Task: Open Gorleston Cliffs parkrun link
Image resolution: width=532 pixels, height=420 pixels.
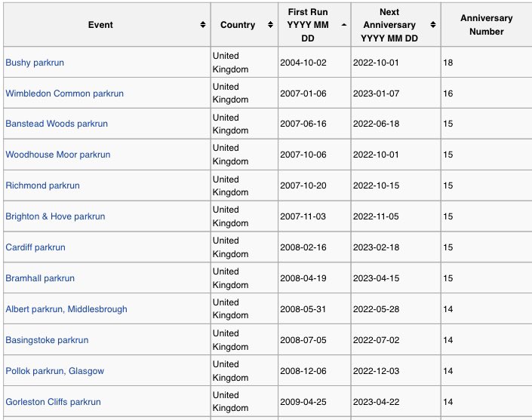Action: point(54,402)
